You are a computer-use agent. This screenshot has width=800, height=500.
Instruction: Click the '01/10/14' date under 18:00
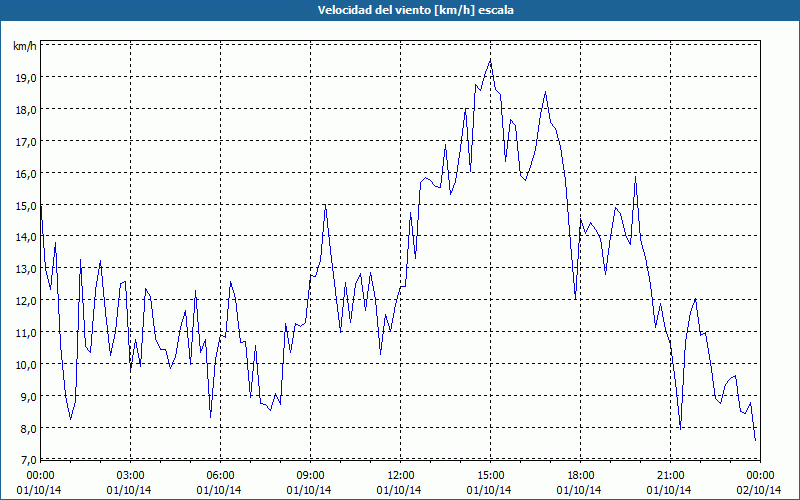coord(579,490)
